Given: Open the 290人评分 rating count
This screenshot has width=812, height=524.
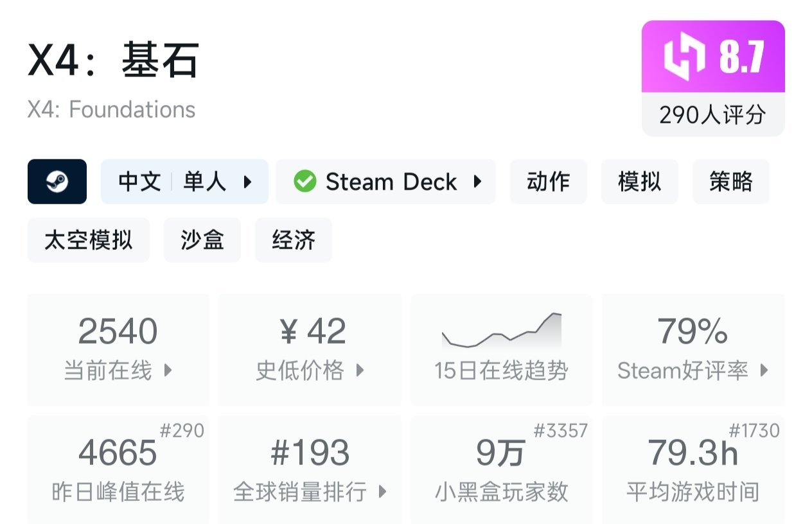Looking at the screenshot, I should pyautogui.click(x=713, y=115).
